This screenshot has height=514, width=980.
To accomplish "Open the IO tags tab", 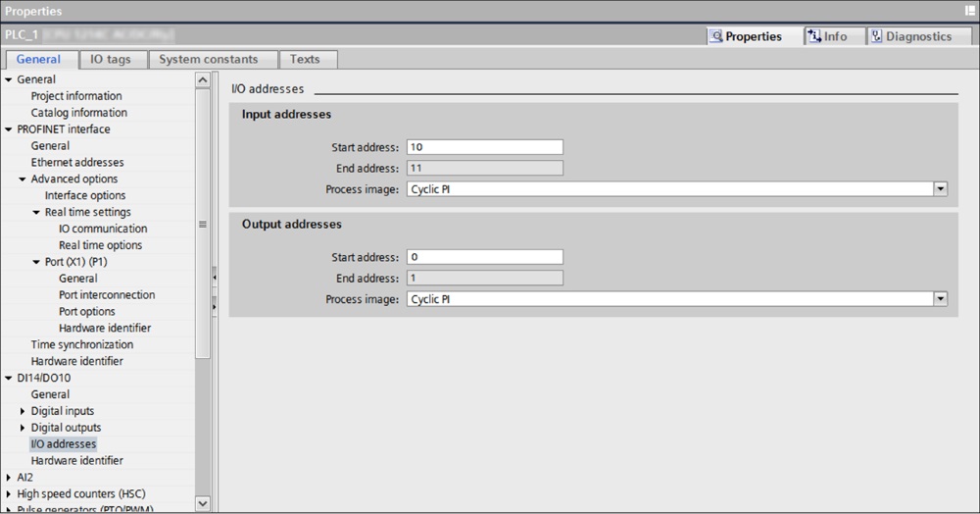I will (x=110, y=60).
